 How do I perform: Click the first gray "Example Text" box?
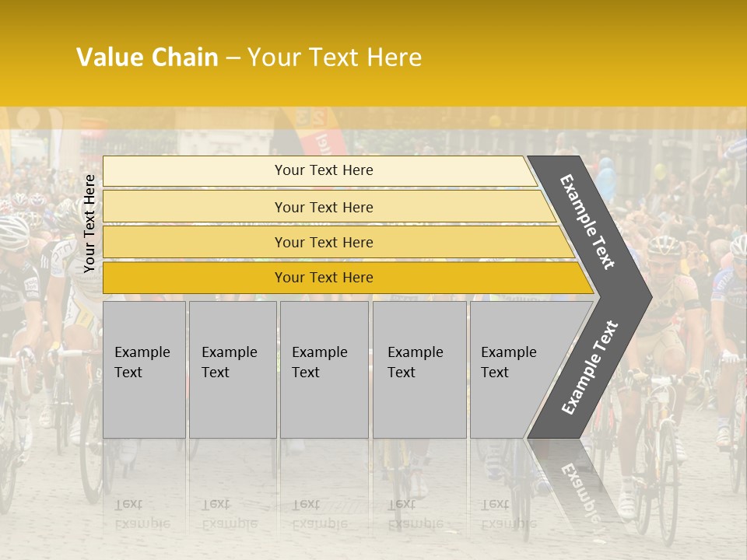[144, 369]
